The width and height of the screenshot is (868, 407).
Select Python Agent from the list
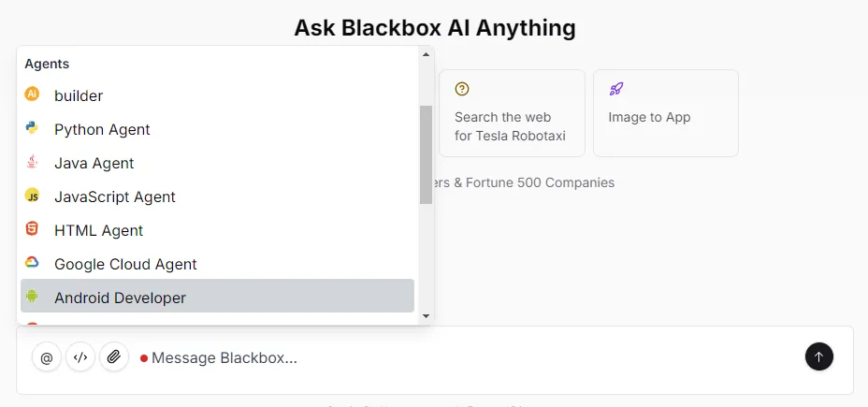(218, 129)
